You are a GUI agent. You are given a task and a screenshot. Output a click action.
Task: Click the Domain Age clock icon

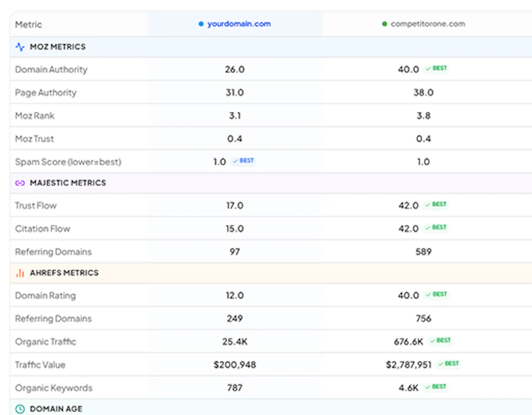point(20,409)
